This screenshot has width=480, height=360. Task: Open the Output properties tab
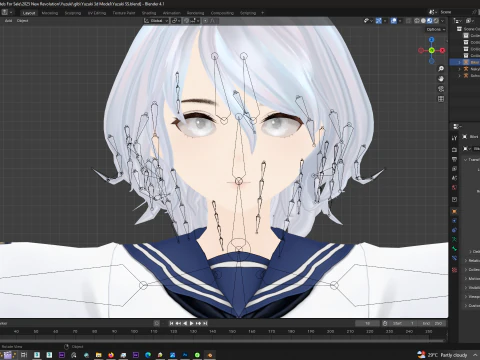[x=454, y=159]
